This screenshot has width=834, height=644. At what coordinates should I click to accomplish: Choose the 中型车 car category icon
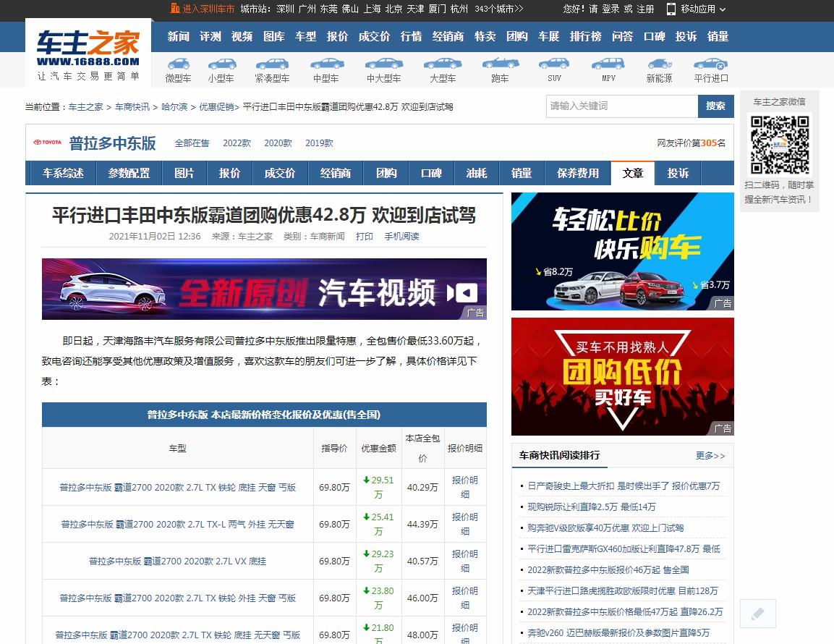click(326, 65)
